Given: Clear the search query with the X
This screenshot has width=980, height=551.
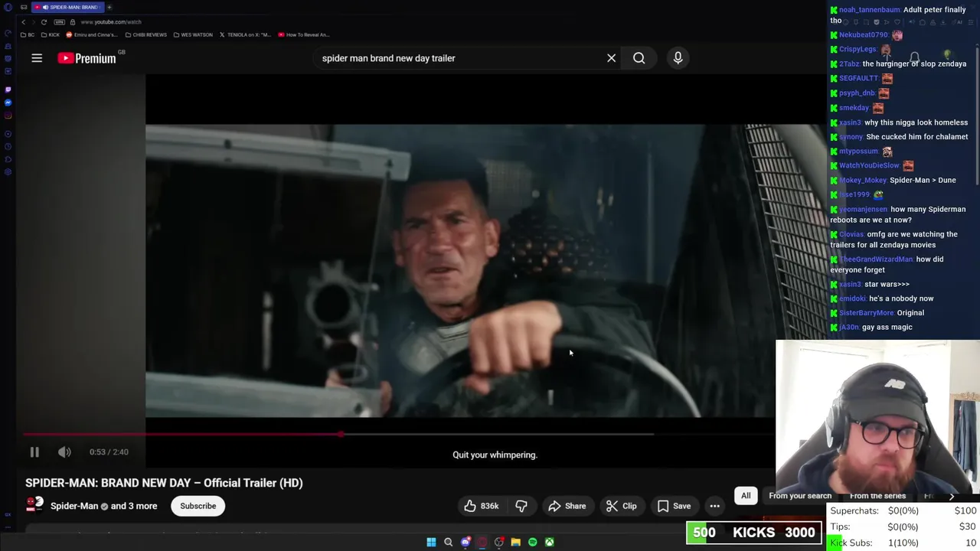Looking at the screenshot, I should click(x=611, y=58).
